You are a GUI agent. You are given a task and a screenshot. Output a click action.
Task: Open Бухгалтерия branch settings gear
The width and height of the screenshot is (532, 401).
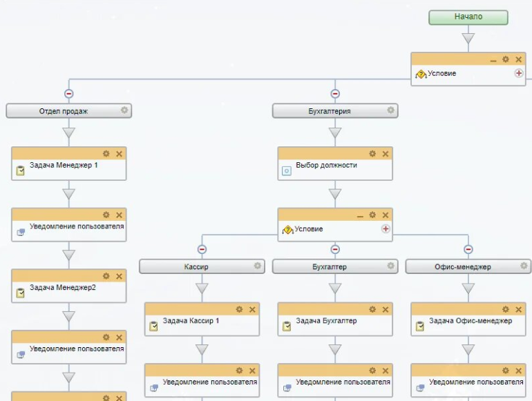(390, 110)
